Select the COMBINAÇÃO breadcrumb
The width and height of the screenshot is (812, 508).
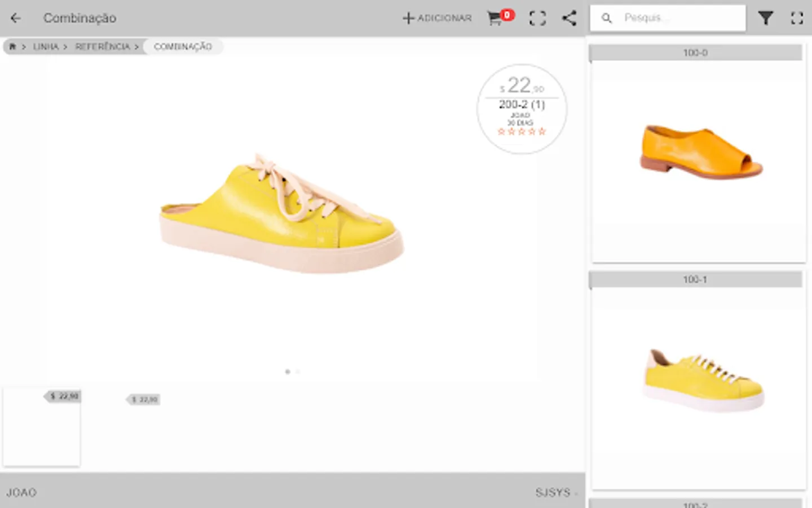[183, 46]
